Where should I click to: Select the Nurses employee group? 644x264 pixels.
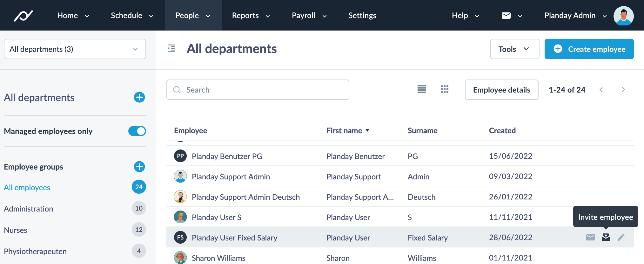(16, 230)
